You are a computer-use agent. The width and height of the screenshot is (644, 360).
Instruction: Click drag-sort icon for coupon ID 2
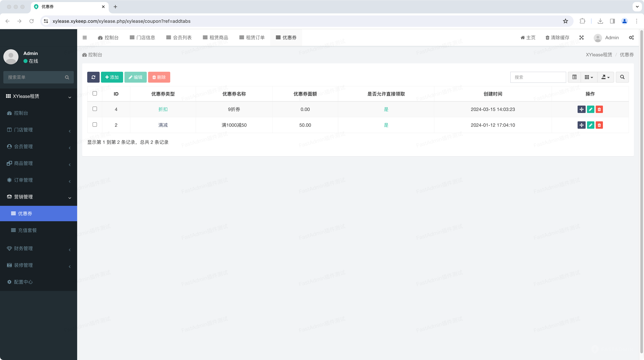point(581,125)
